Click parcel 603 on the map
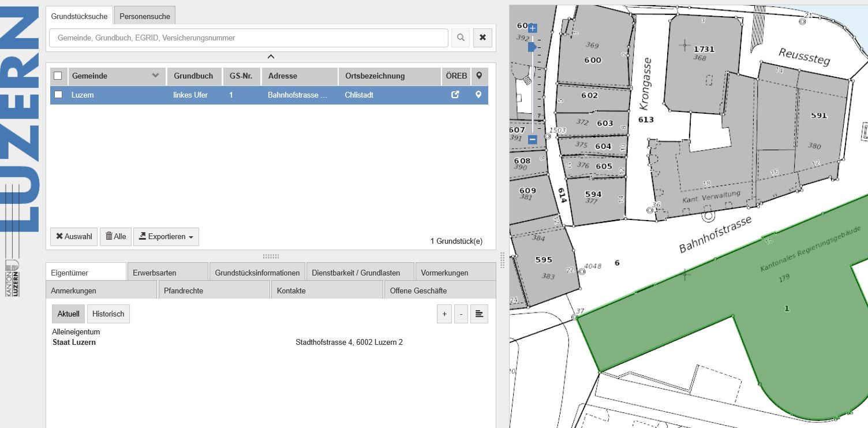 [605, 123]
